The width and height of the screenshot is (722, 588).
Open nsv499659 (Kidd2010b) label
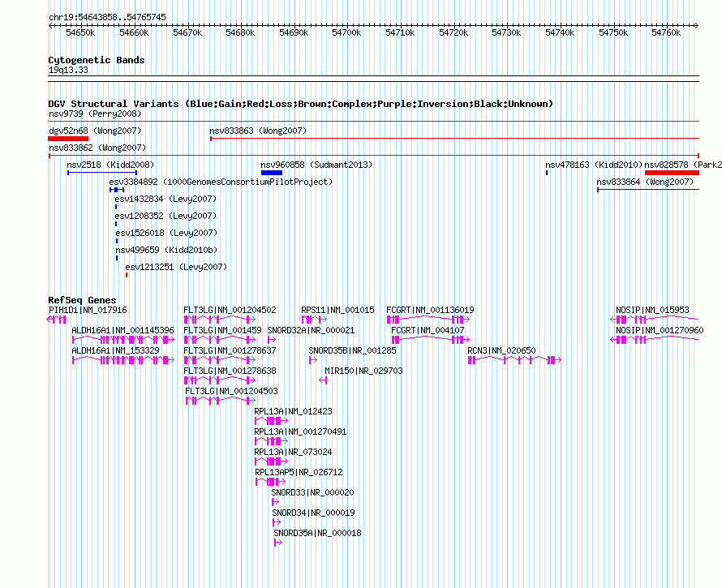[166, 250]
